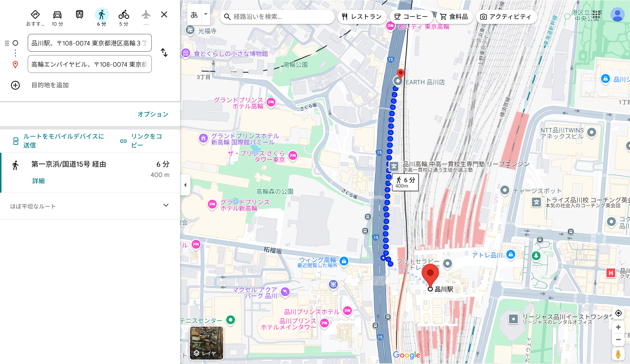The image size is (630, 364).
Task: Click 高輪森の公園 park label
Action: click(x=275, y=192)
